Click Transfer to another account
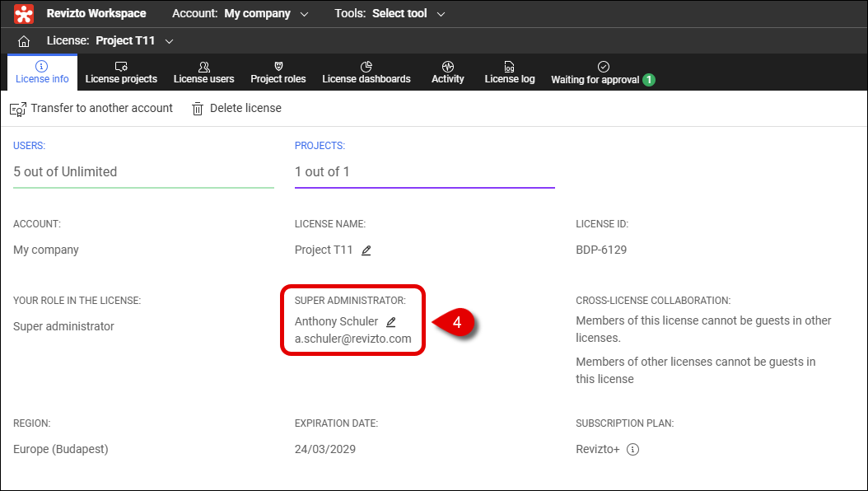Viewport: 868px width, 491px height. tap(91, 109)
